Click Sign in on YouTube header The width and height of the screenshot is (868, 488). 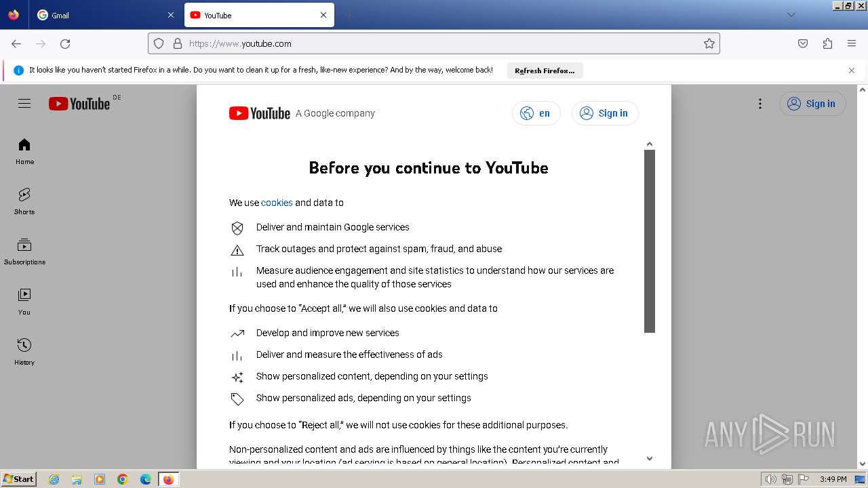click(x=812, y=104)
